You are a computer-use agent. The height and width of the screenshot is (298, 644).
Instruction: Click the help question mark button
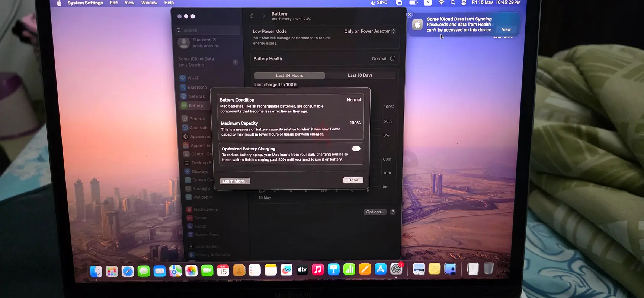(393, 212)
